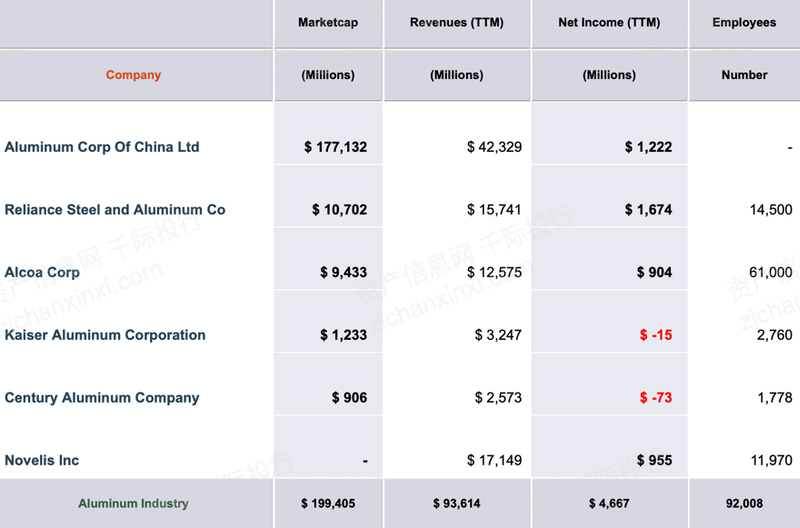The width and height of the screenshot is (800, 528).
Task: Select Novelis revenue cell $ 17,149
Action: [x=494, y=460]
